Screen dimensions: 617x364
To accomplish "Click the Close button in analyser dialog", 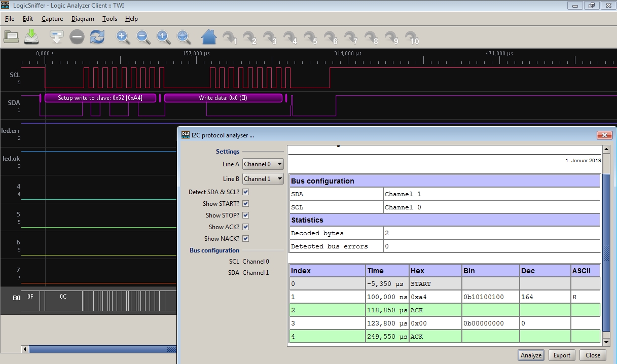I will point(593,355).
